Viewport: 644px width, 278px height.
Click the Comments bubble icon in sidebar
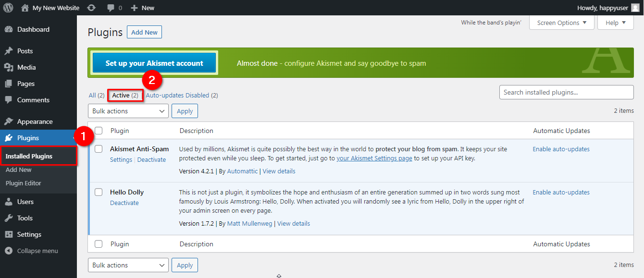(x=9, y=100)
